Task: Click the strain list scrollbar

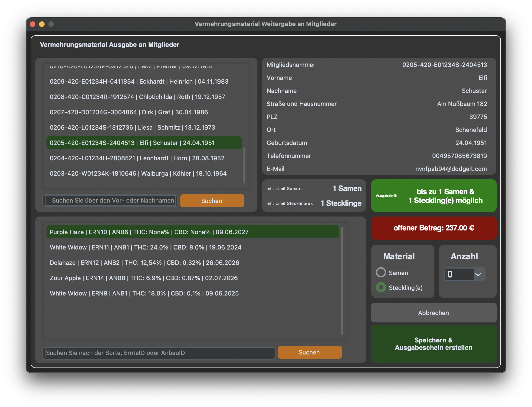Action: 342,281
